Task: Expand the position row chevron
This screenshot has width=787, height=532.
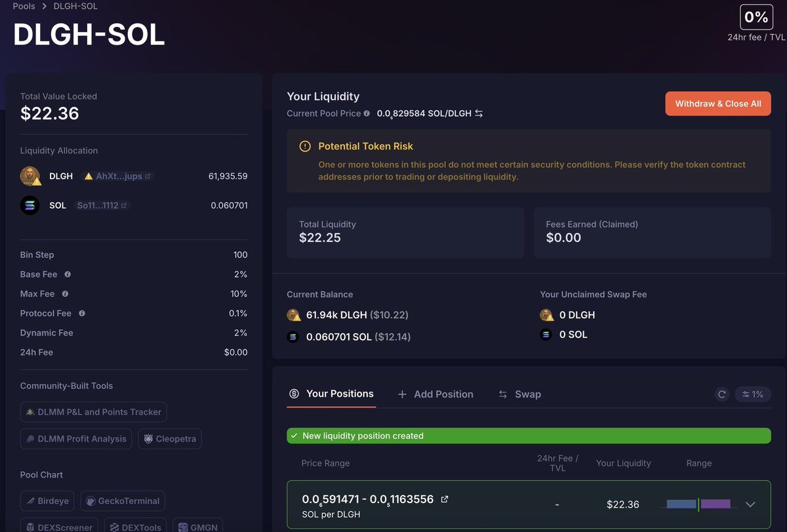Action: pyautogui.click(x=751, y=504)
